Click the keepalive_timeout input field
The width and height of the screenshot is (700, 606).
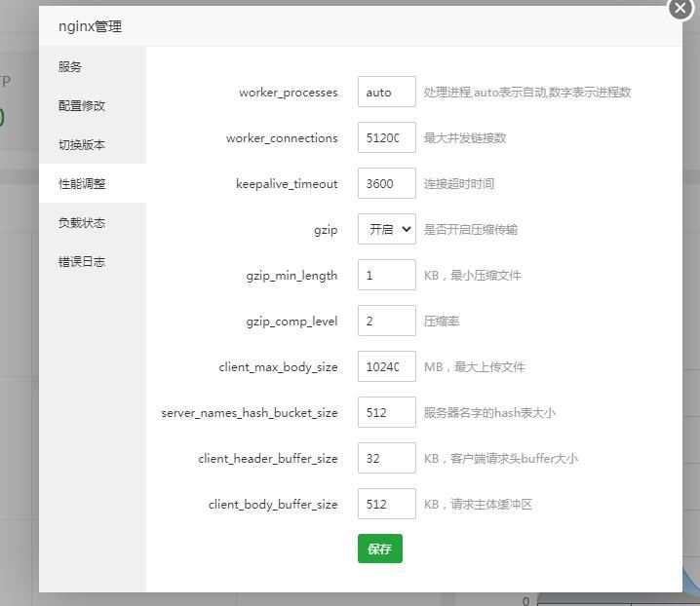click(386, 184)
